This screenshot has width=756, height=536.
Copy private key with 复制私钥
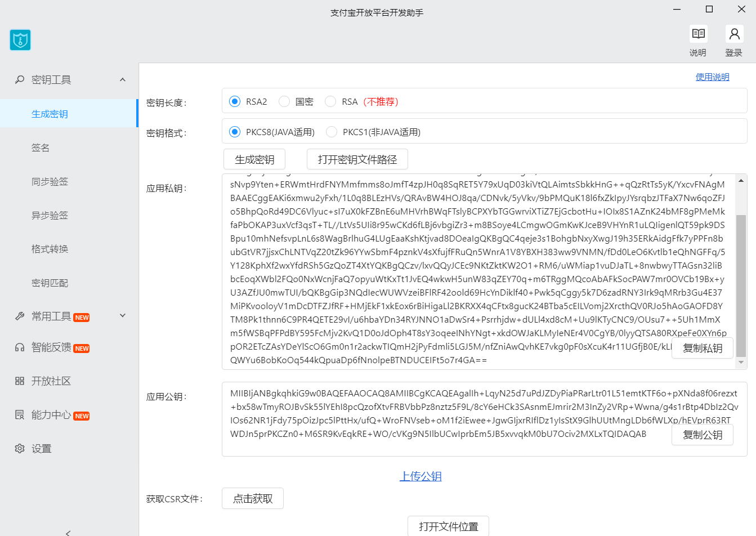pos(703,348)
